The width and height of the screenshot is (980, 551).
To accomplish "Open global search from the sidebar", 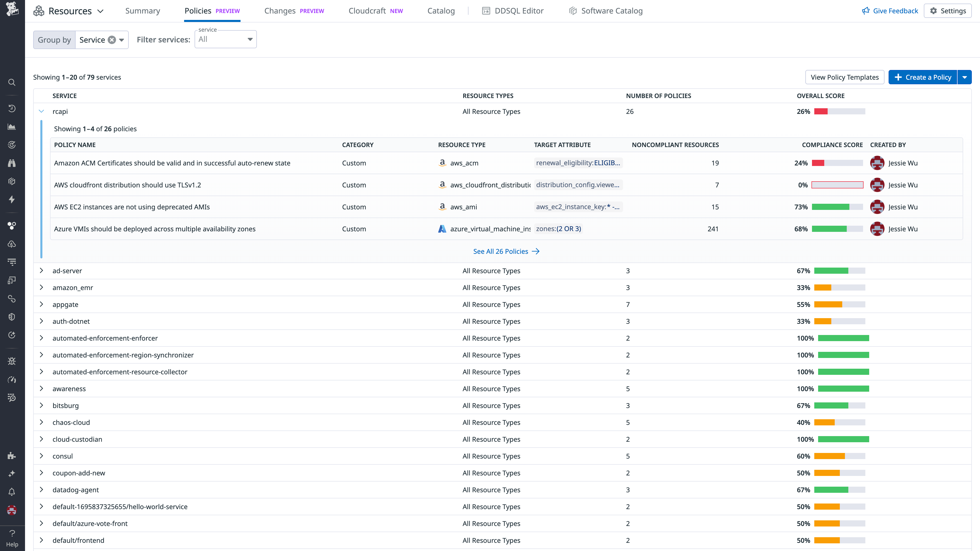I will click(x=12, y=82).
